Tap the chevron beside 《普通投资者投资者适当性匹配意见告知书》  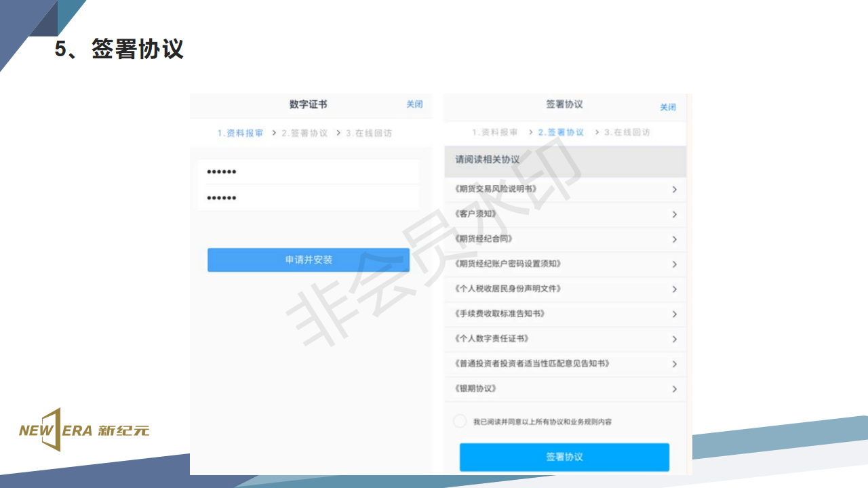[x=674, y=364]
